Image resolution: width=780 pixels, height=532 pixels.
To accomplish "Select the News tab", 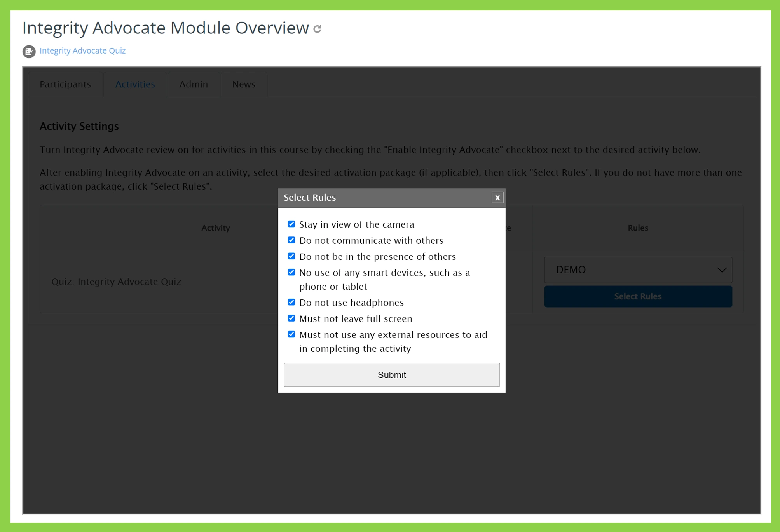I will [244, 84].
